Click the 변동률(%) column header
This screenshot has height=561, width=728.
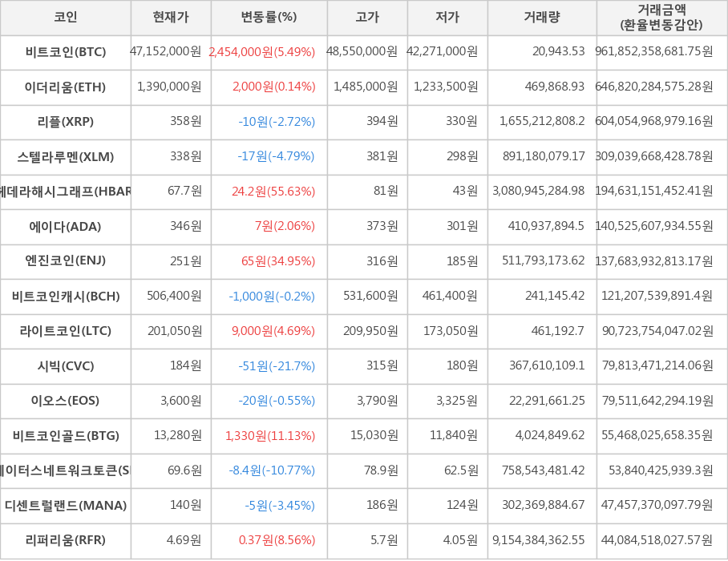coord(269,17)
